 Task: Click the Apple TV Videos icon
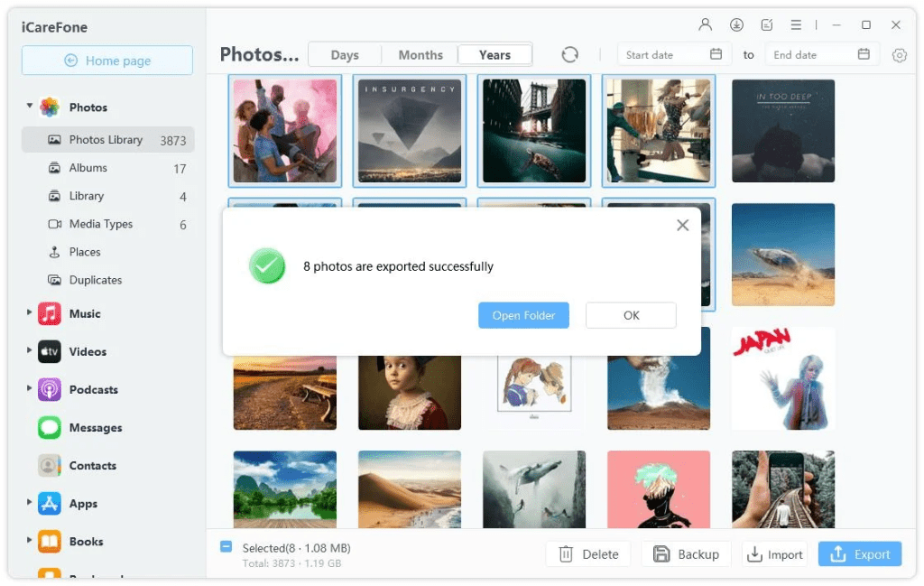pyautogui.click(x=50, y=352)
